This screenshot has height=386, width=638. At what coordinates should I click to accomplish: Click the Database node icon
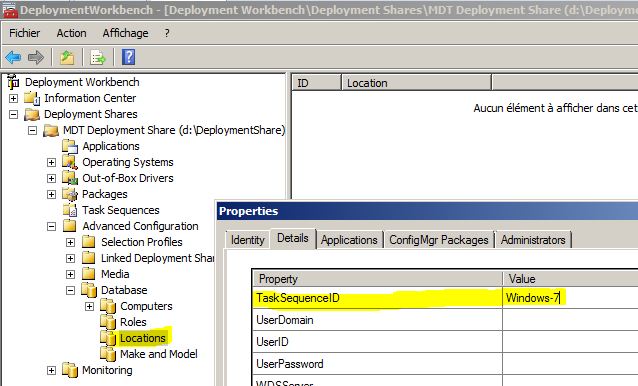coord(89,290)
